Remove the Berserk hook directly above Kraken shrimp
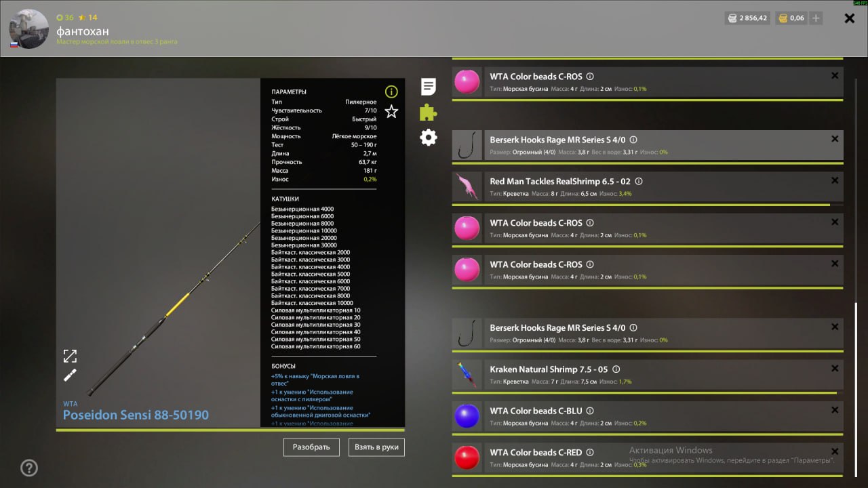The height and width of the screenshot is (488, 868). (835, 327)
